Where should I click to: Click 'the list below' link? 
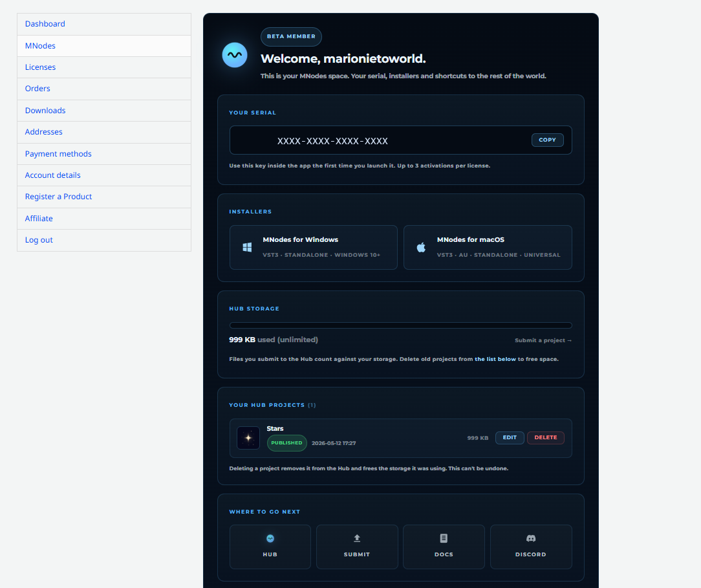[495, 359]
